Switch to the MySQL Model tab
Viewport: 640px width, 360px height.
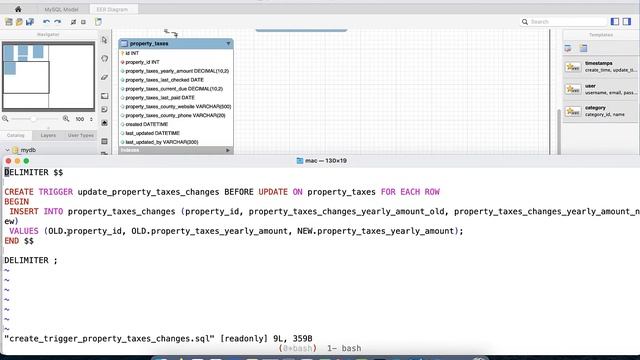tap(62, 9)
